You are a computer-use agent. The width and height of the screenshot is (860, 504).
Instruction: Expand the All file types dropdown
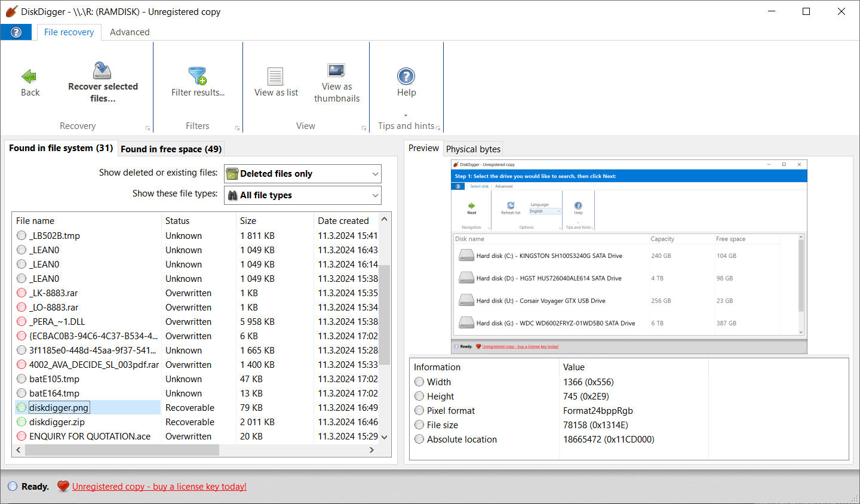pos(303,195)
